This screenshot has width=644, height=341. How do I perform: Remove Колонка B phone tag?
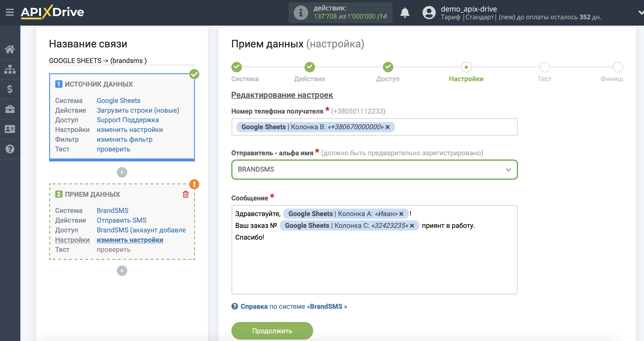click(387, 127)
